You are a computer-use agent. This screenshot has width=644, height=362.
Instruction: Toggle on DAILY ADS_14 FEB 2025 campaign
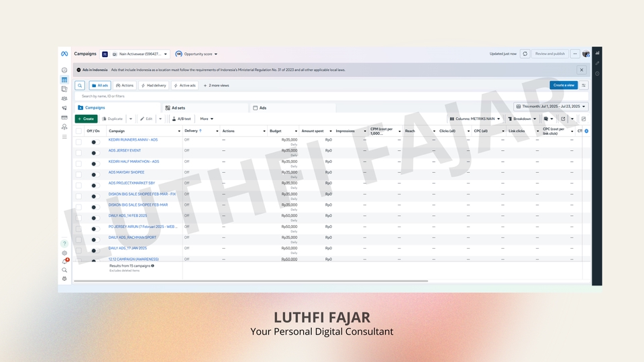point(94,218)
